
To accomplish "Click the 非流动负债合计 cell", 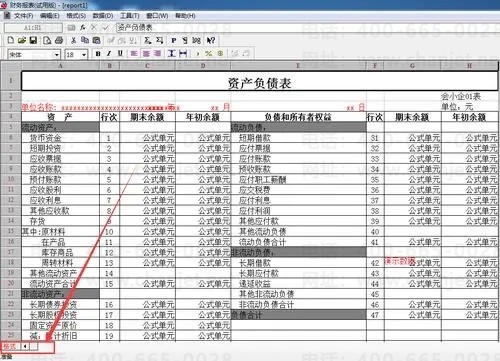I will (299, 305).
